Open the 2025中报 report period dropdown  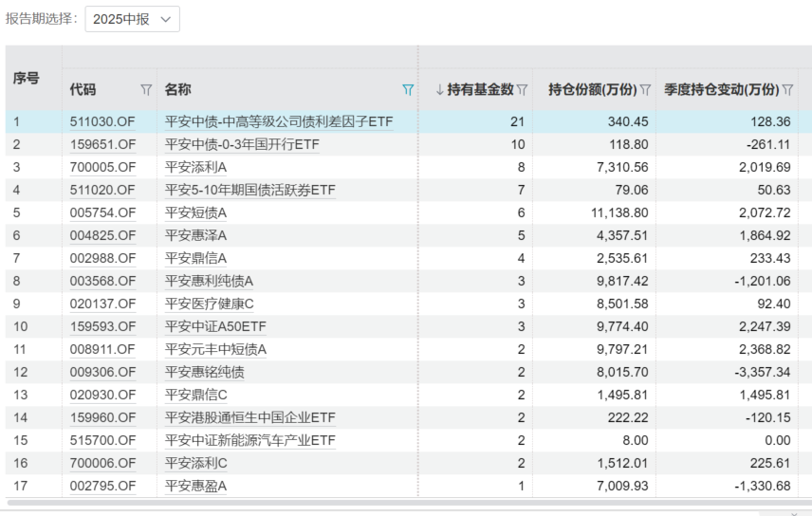[132, 19]
